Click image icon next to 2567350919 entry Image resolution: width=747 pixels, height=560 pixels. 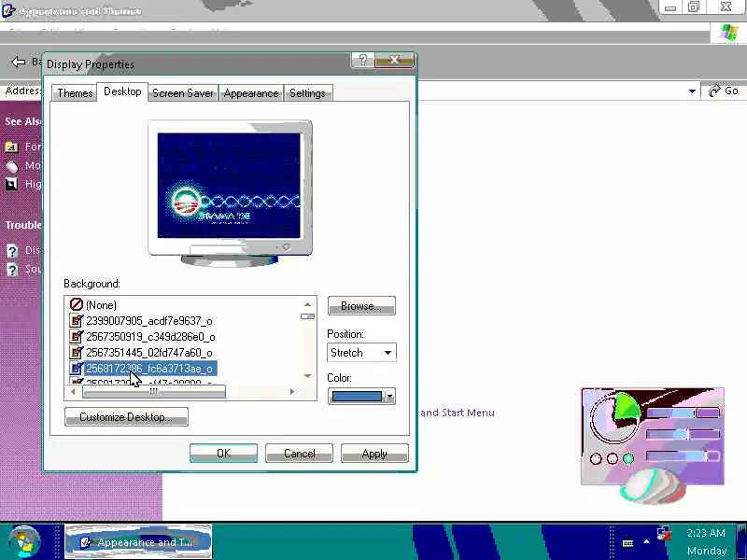77,337
